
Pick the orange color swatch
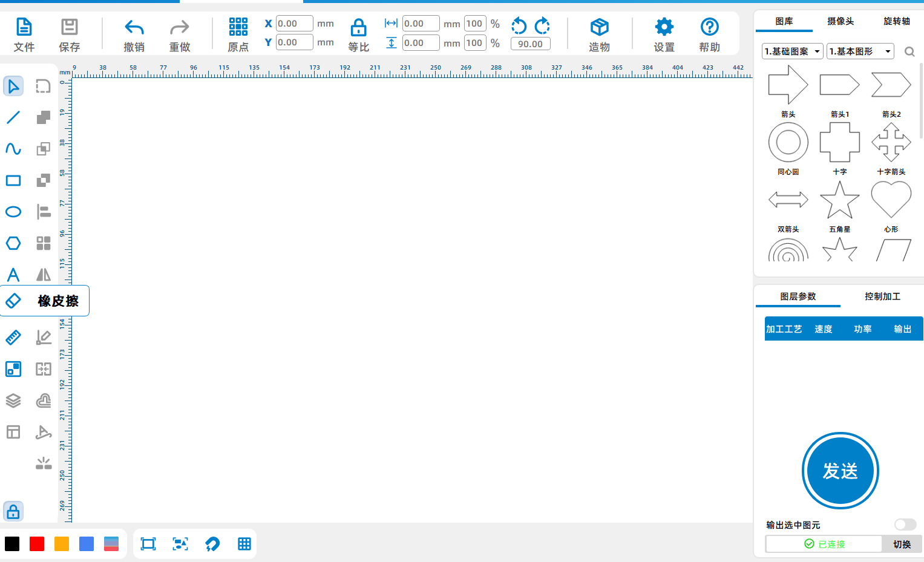click(x=62, y=544)
